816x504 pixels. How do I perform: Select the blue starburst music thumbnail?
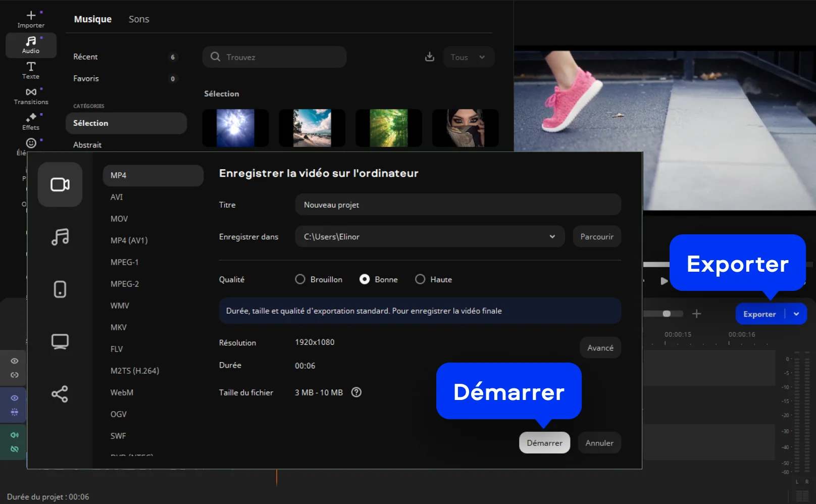(235, 128)
